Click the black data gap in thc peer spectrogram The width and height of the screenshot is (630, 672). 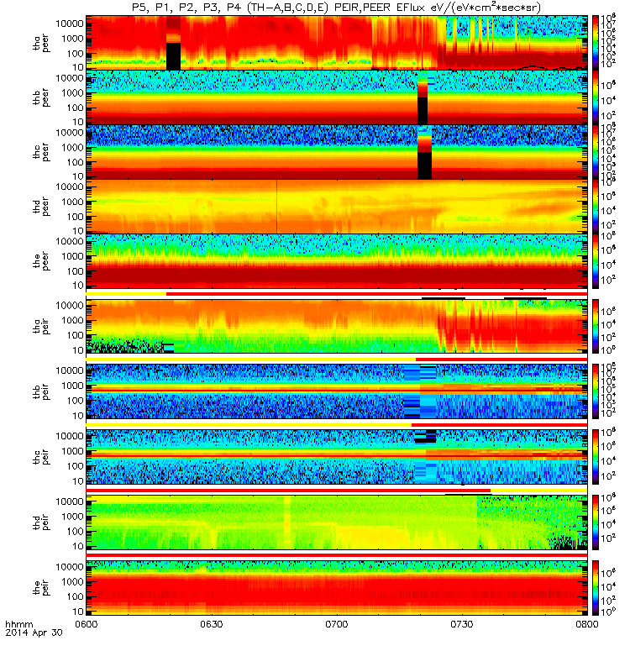click(x=424, y=165)
